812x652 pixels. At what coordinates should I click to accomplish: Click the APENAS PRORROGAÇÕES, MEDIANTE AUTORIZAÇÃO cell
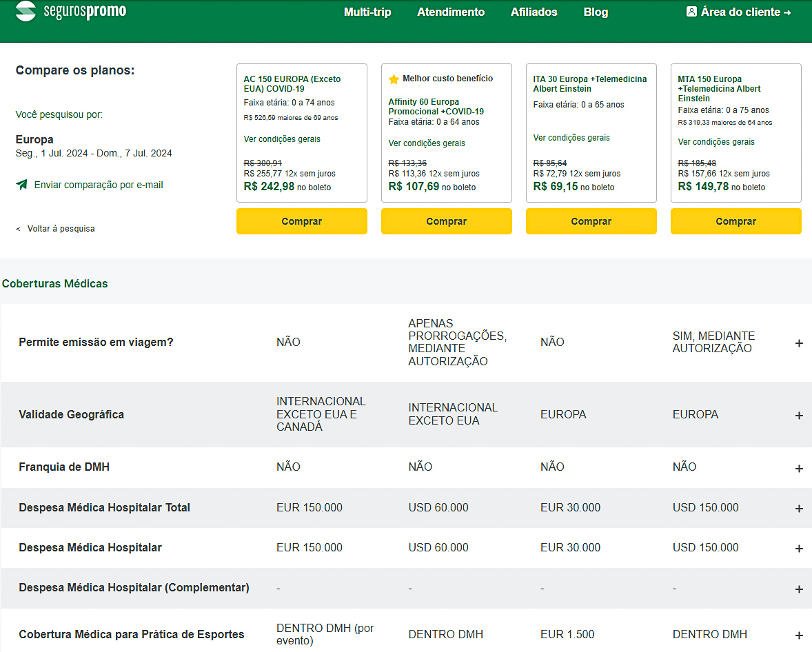pos(458,343)
